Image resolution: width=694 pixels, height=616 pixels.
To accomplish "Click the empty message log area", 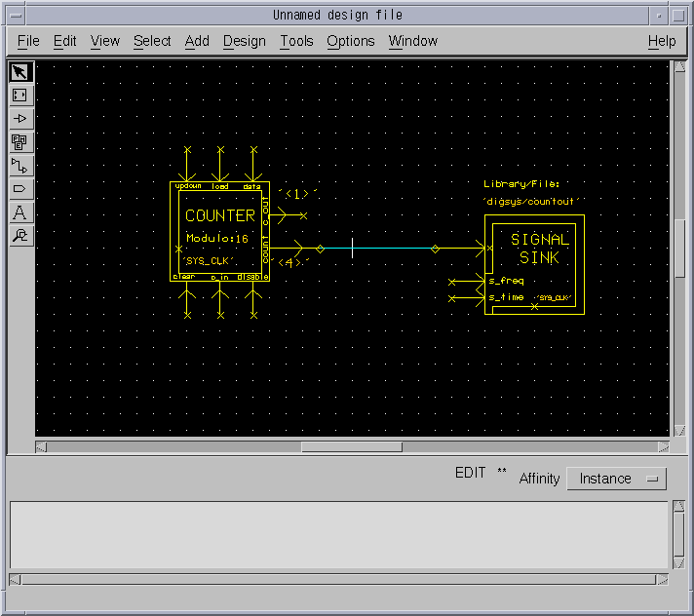I will coord(338,535).
